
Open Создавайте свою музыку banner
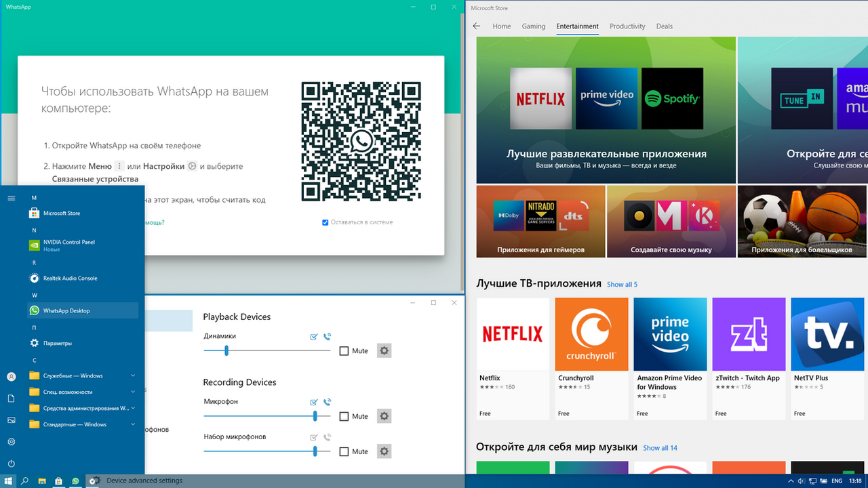click(x=671, y=222)
